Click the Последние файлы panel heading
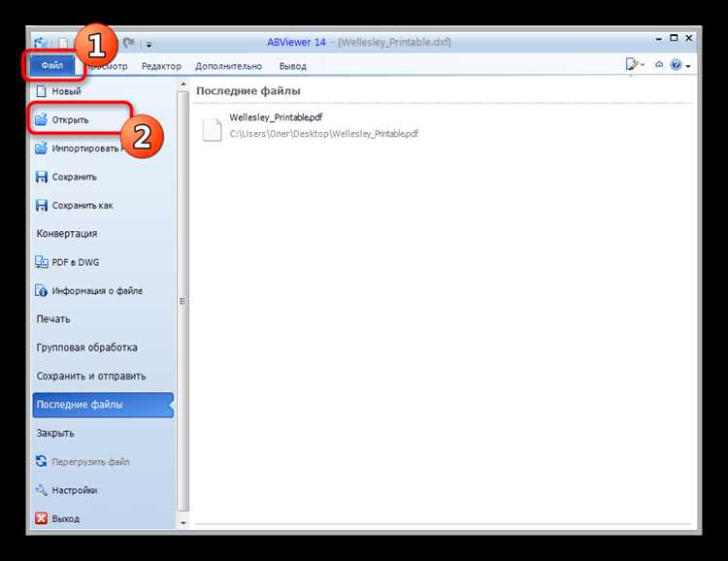The width and height of the screenshot is (728, 561). click(x=248, y=91)
